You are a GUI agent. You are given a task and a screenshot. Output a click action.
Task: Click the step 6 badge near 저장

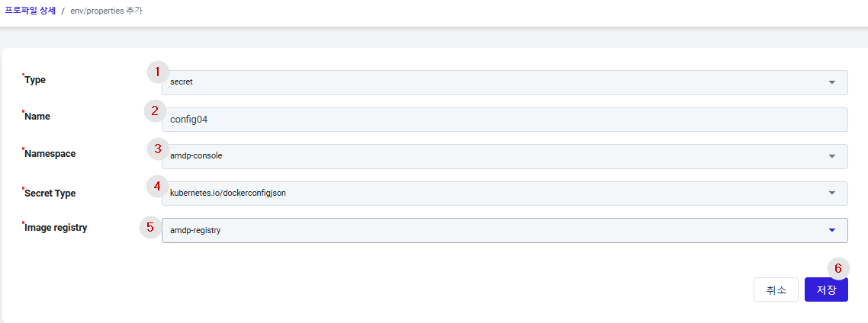point(838,268)
